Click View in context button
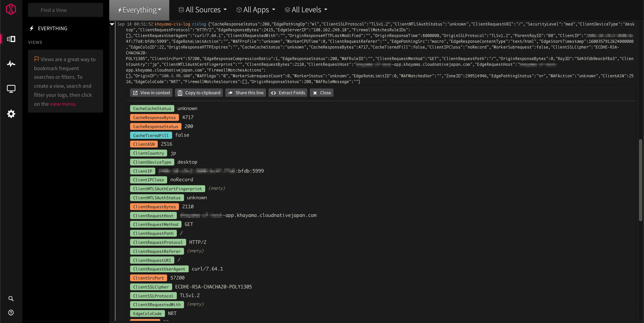Screen dimensions: 644x323 pyautogui.click(x=151, y=93)
